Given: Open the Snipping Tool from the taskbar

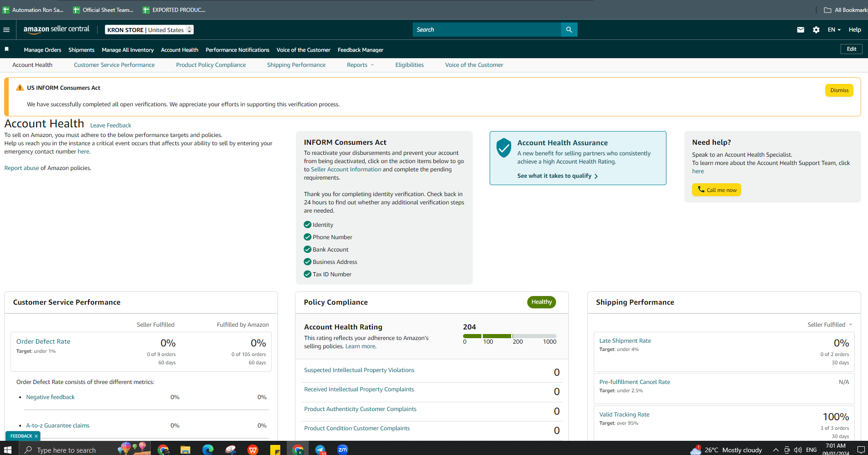Looking at the screenshot, I should (230, 450).
